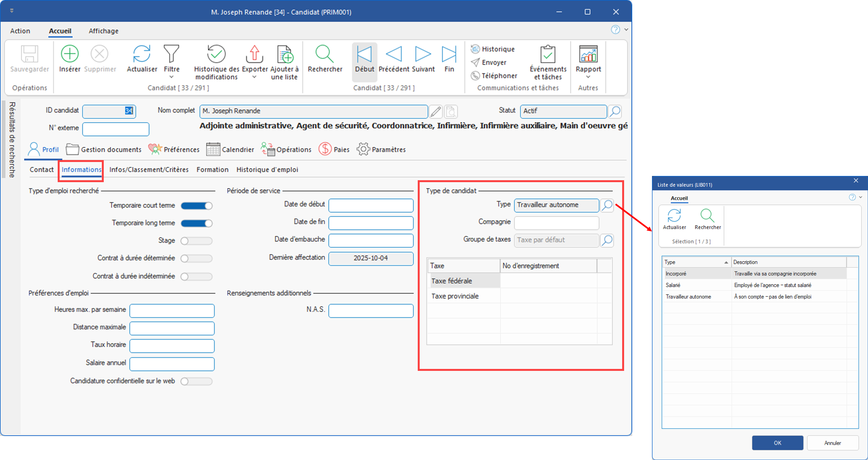Click pencil icon beside Nom complet

[x=436, y=112]
